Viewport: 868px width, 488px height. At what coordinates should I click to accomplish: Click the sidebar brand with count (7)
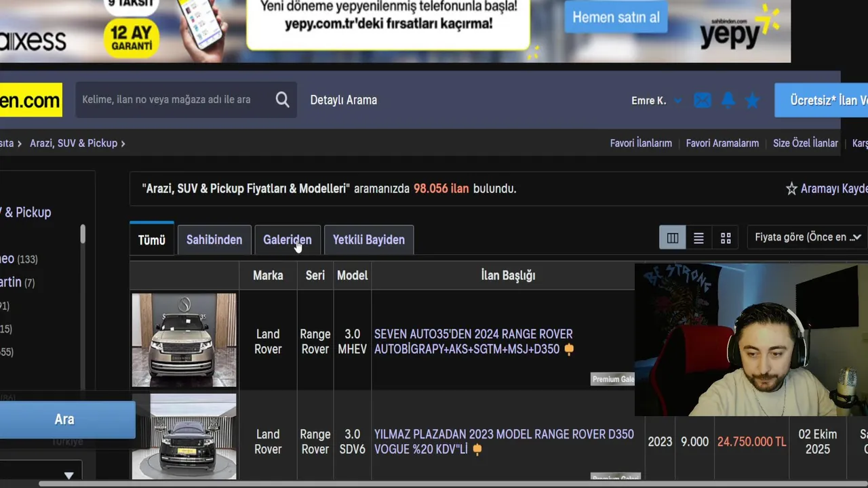point(18,282)
